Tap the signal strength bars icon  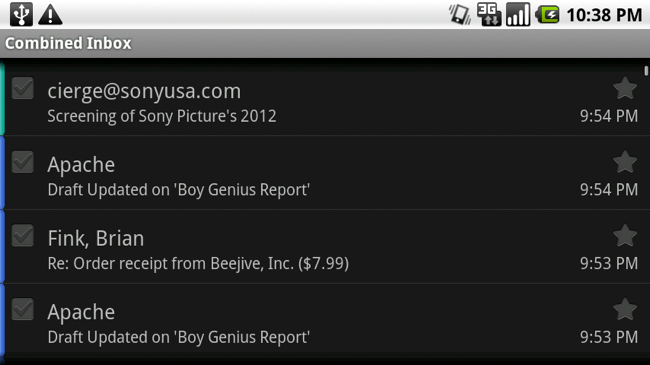coord(518,15)
